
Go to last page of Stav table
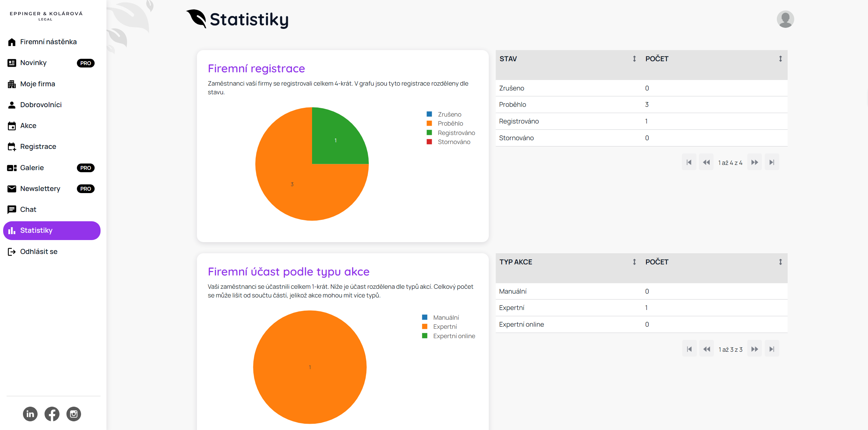tap(772, 162)
